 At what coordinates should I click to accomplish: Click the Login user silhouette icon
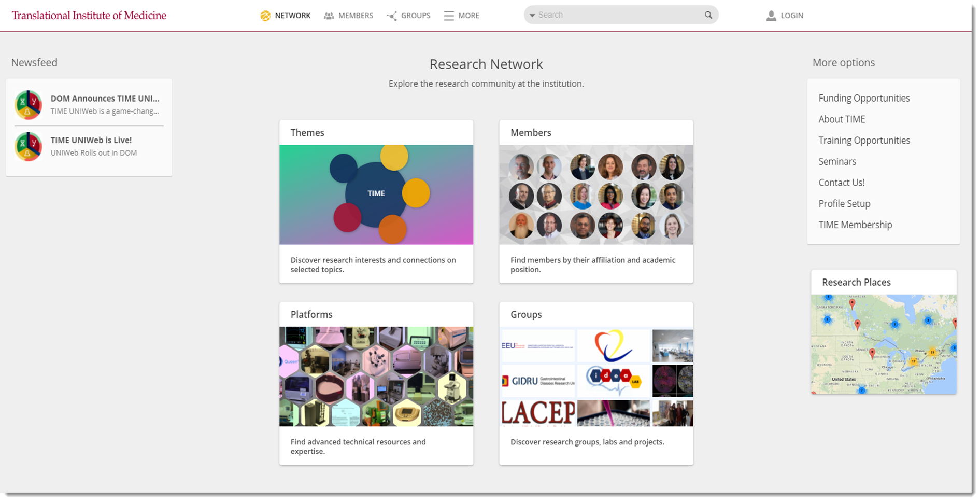coord(771,16)
